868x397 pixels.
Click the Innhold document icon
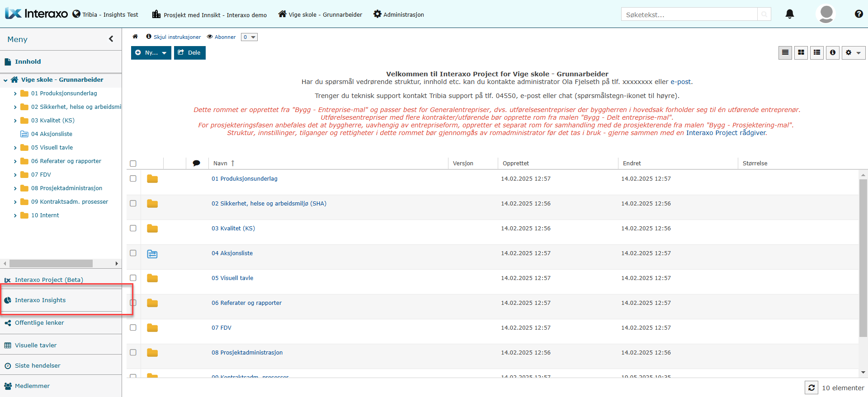pos(8,62)
